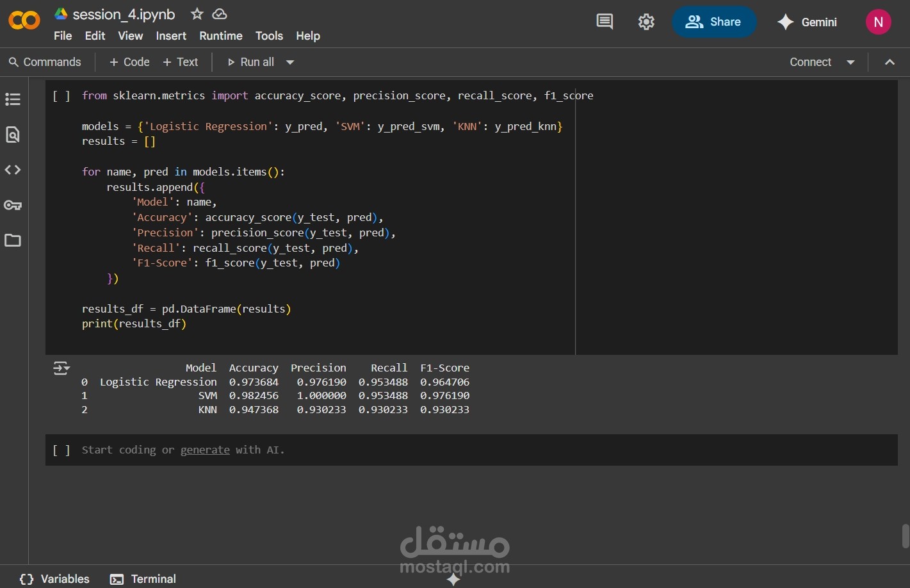Open the Insert menu
This screenshot has height=588, width=910.
171,36
